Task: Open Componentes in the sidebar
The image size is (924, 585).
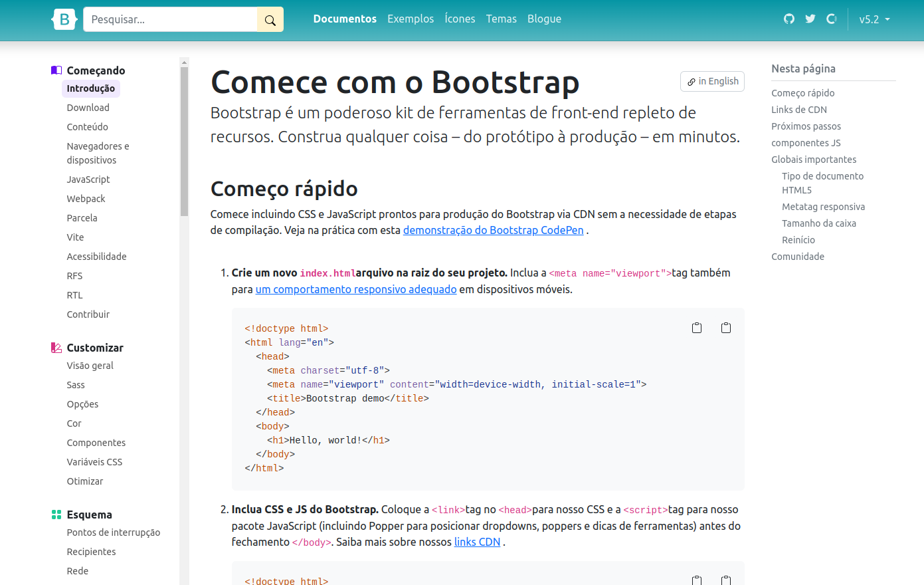Action: coord(96,443)
